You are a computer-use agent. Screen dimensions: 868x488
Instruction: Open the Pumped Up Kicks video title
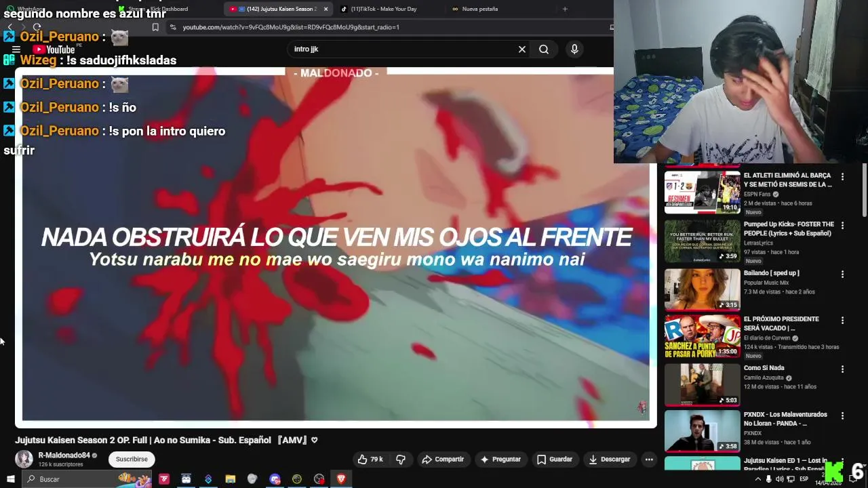tap(789, 228)
